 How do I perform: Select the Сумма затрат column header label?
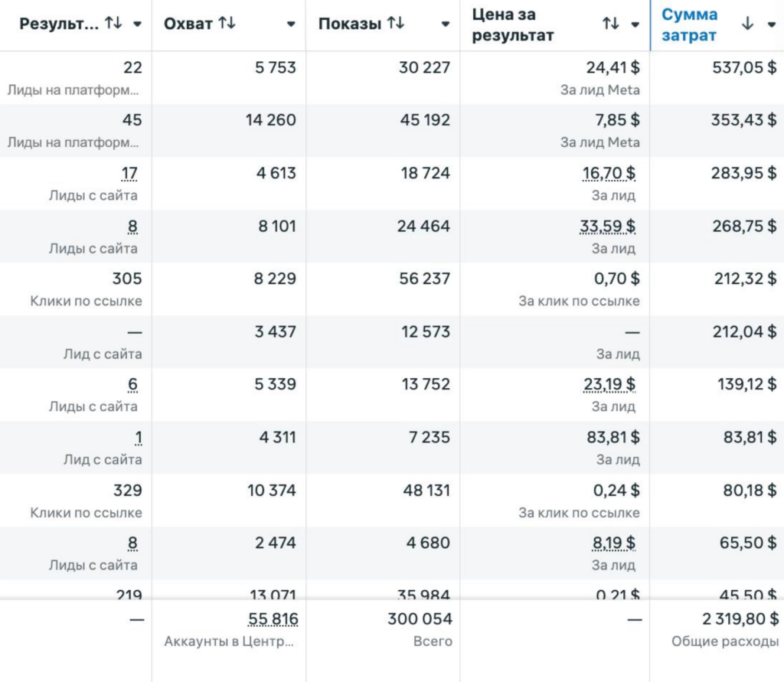(689, 24)
